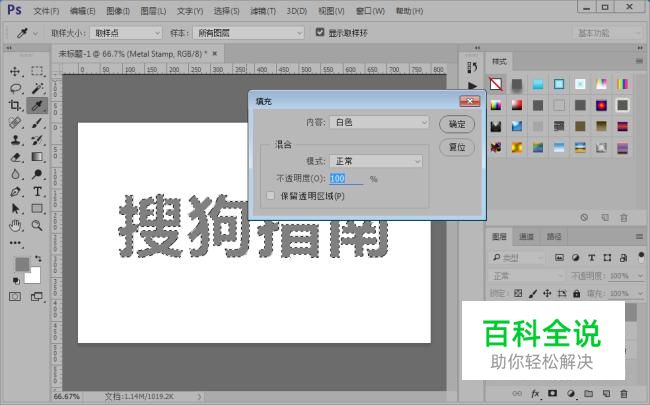Toggle lock image pixels brush icon
Viewport: 650px width, 405px height.
pyautogui.click(x=533, y=293)
